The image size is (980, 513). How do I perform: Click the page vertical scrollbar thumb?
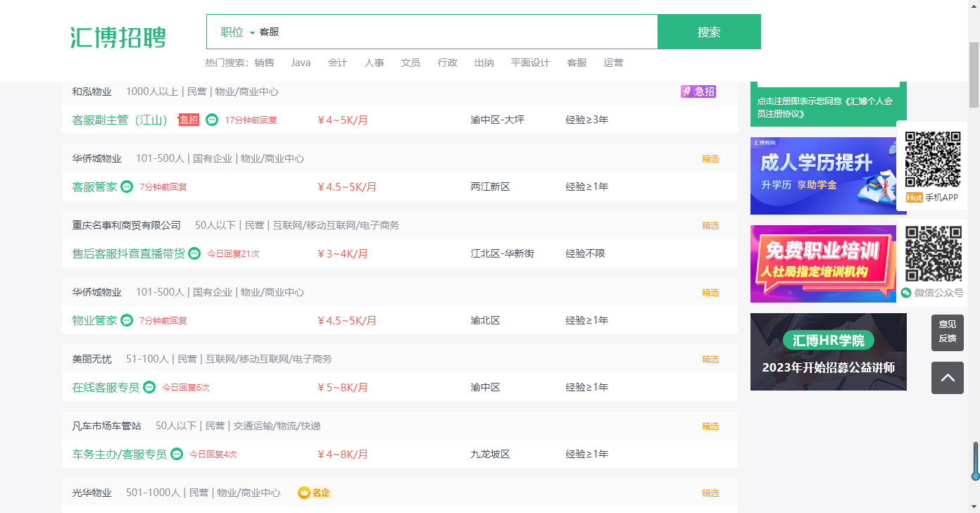(974, 75)
